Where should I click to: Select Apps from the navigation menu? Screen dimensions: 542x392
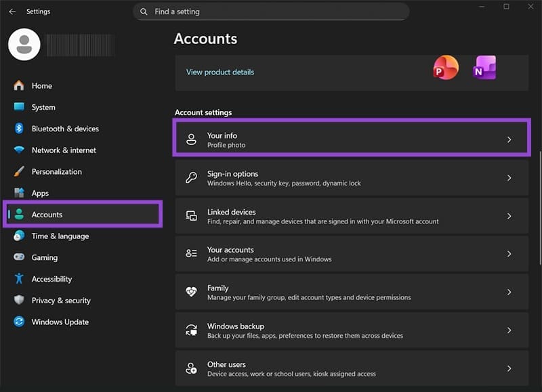pyautogui.click(x=41, y=193)
